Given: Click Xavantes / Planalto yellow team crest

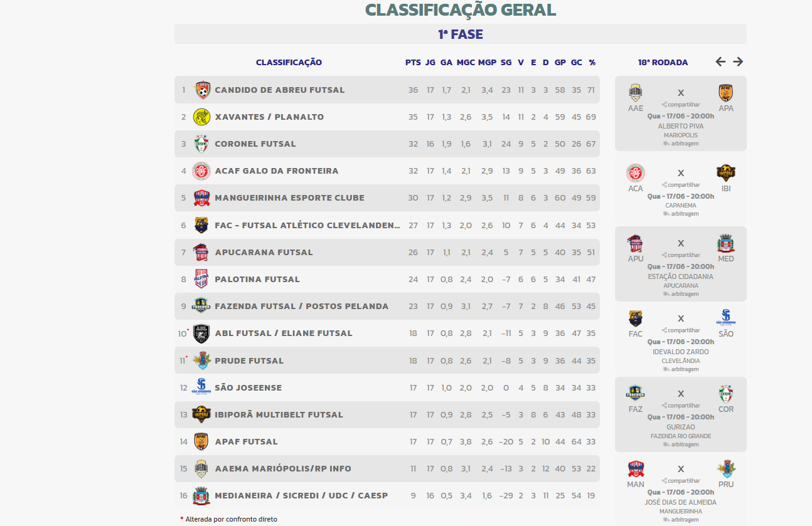Looking at the screenshot, I should pos(201,117).
